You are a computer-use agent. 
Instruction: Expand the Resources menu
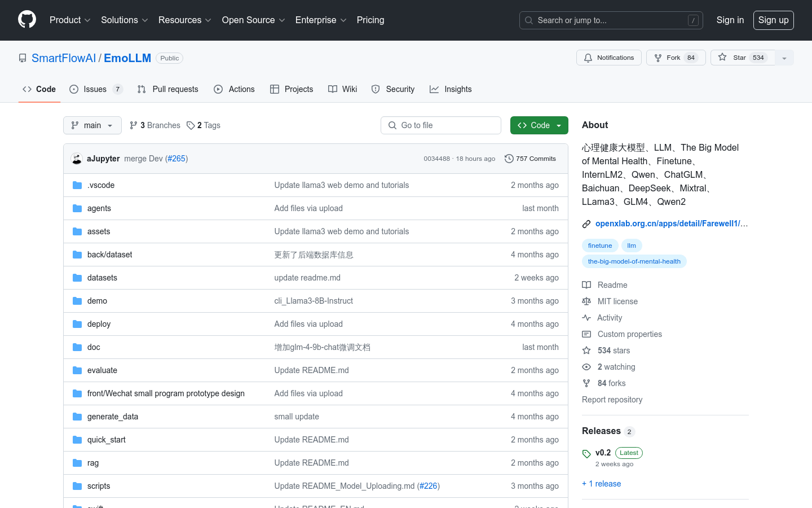(185, 20)
